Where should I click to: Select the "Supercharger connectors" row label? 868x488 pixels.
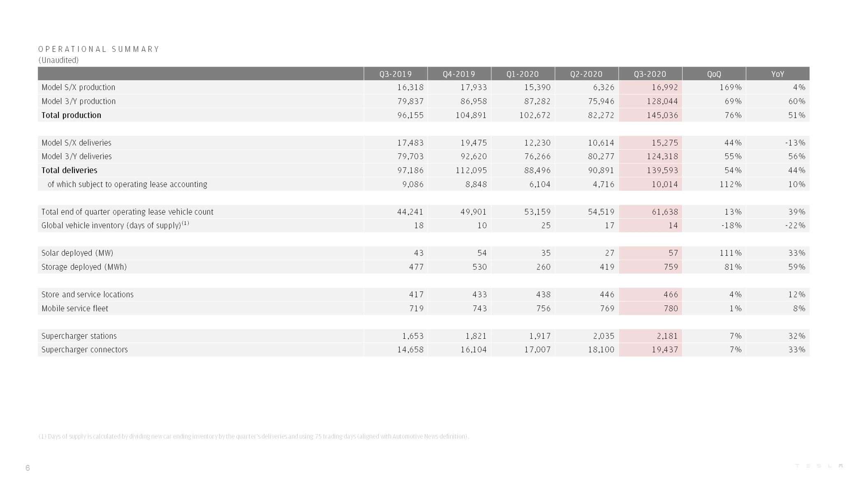tap(85, 350)
